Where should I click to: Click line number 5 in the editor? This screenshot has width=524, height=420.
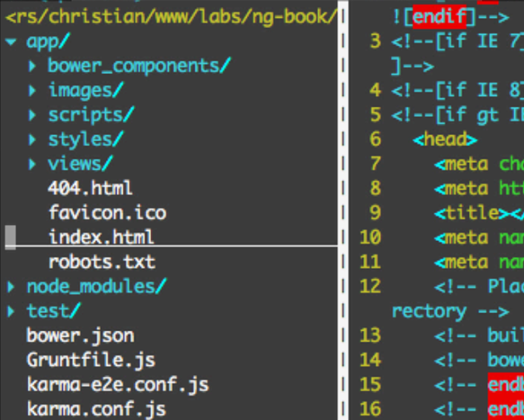376,115
